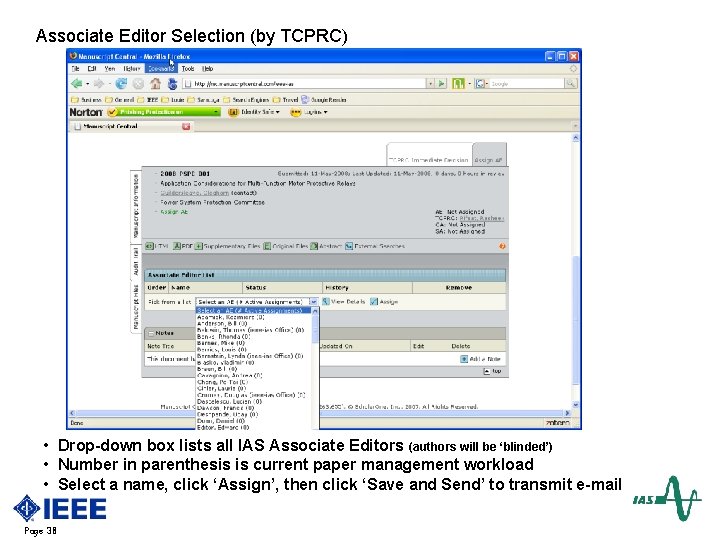Open the View menu

click(110, 69)
